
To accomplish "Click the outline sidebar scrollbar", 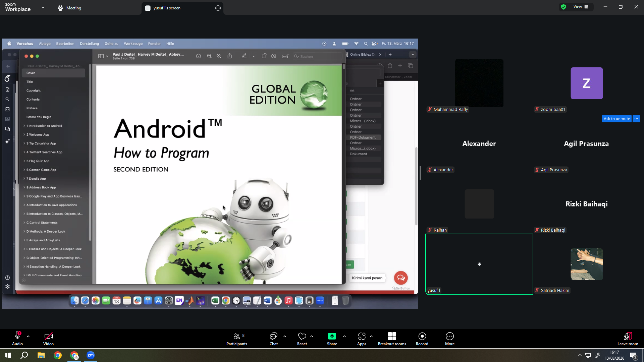I will 90,153.
